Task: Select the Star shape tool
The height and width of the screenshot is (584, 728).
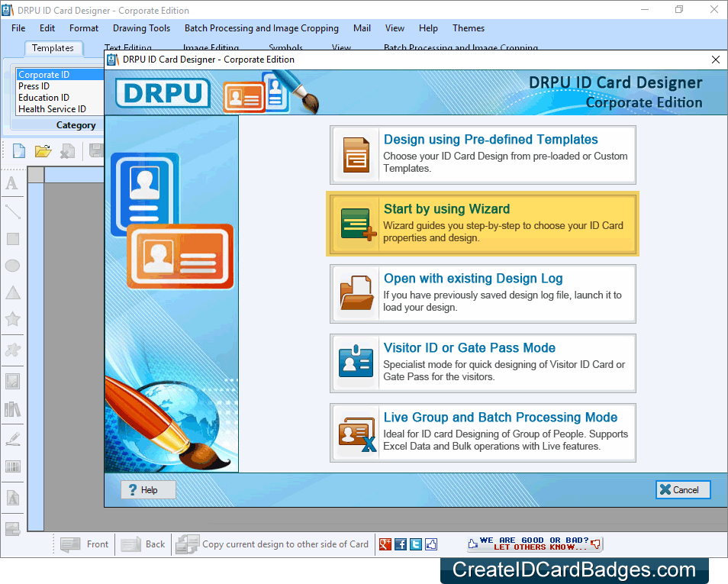Action: pyautogui.click(x=12, y=319)
